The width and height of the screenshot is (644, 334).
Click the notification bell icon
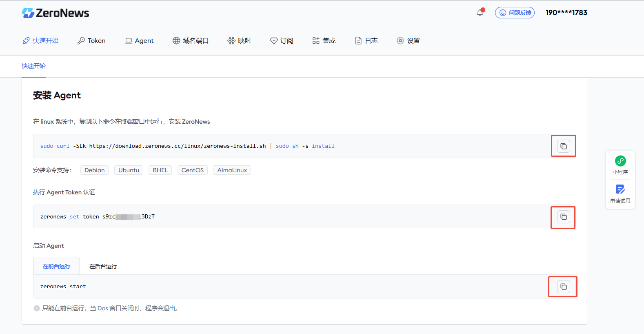point(480,13)
